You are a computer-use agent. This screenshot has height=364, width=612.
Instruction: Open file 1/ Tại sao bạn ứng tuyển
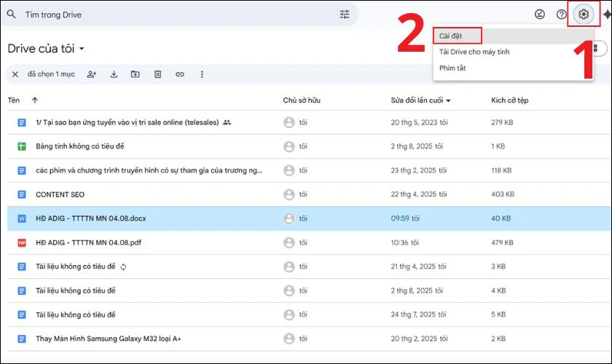point(127,122)
